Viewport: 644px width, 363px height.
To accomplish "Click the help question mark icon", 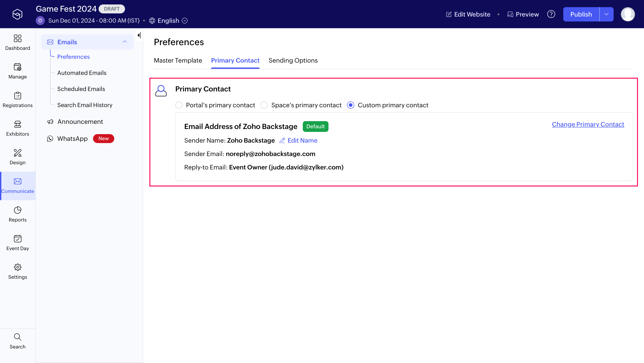I will pyautogui.click(x=551, y=14).
